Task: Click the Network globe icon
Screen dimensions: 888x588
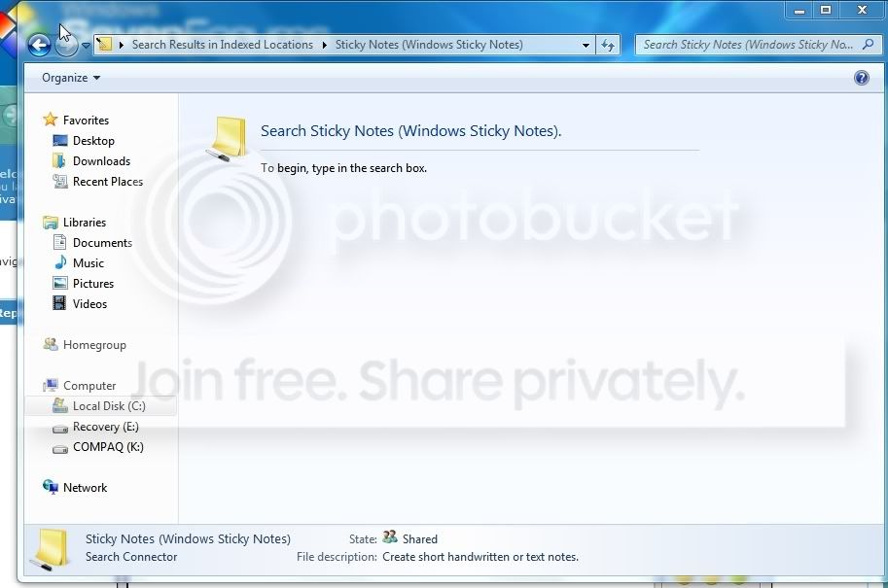Action: [x=51, y=487]
